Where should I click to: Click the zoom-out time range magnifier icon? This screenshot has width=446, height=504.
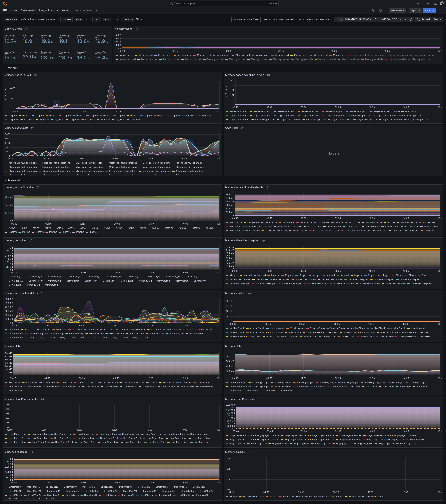(411, 19)
